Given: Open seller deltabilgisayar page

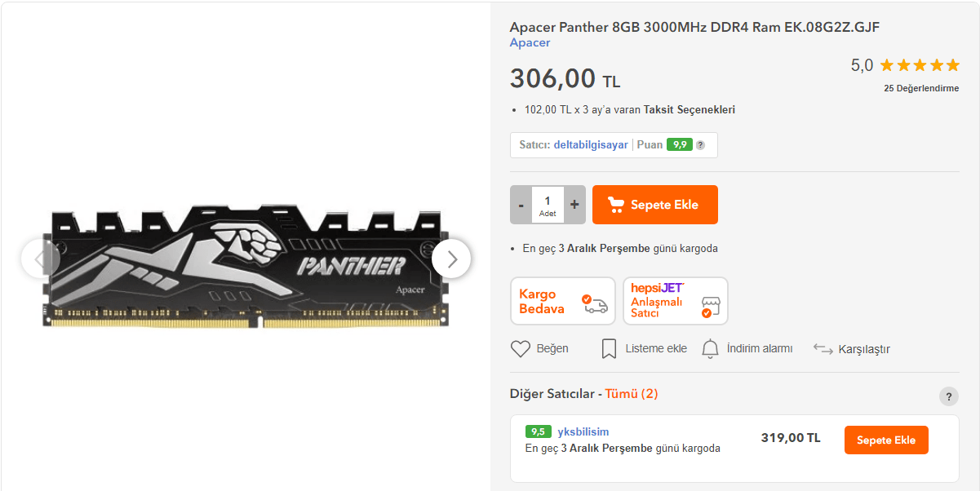Looking at the screenshot, I should pyautogui.click(x=591, y=144).
